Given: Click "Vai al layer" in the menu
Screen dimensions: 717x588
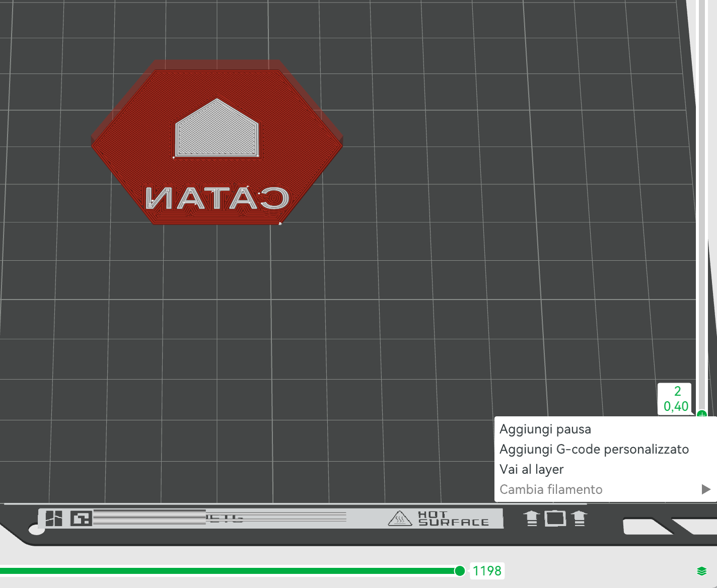Looking at the screenshot, I should [606, 469].
